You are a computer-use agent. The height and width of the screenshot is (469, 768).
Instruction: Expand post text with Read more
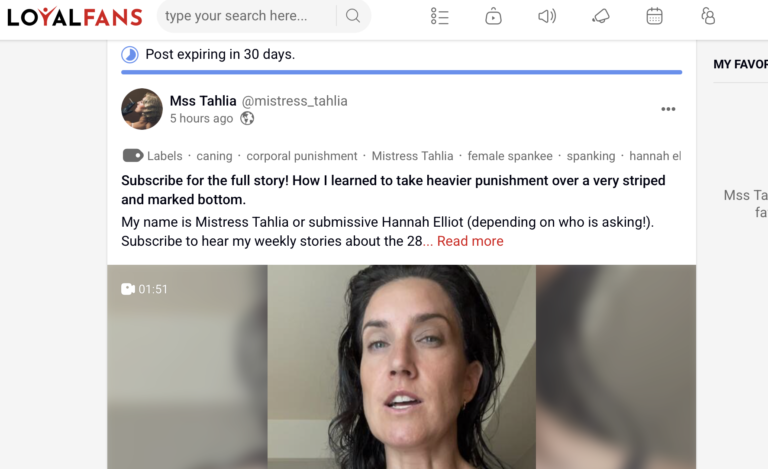tap(470, 241)
